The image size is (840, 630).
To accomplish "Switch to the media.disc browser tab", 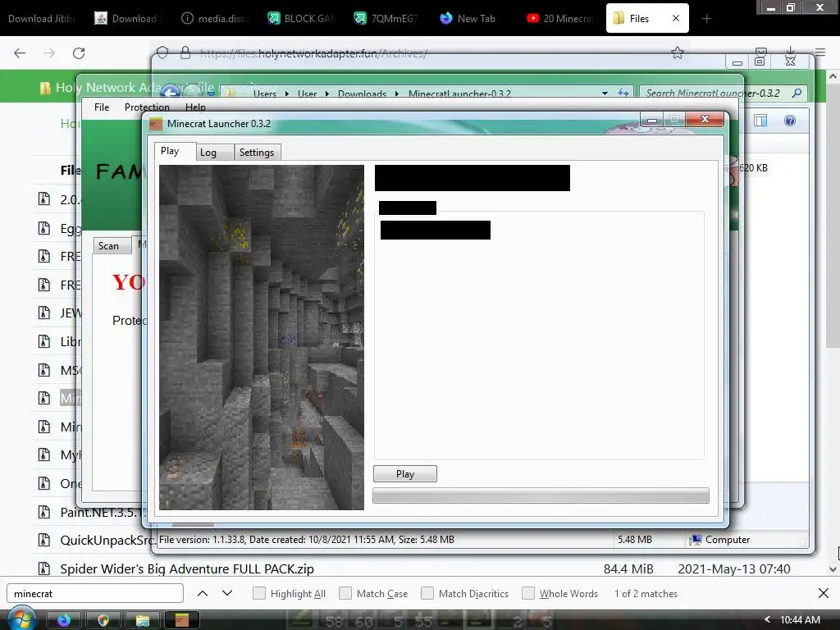I will point(215,18).
